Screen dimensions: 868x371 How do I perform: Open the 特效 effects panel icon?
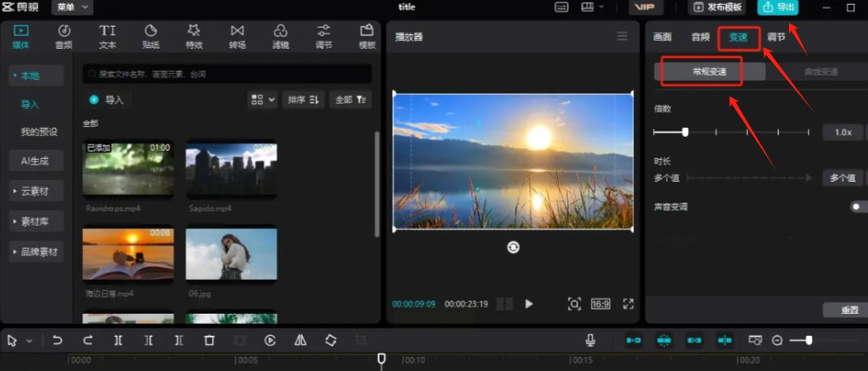(x=194, y=37)
